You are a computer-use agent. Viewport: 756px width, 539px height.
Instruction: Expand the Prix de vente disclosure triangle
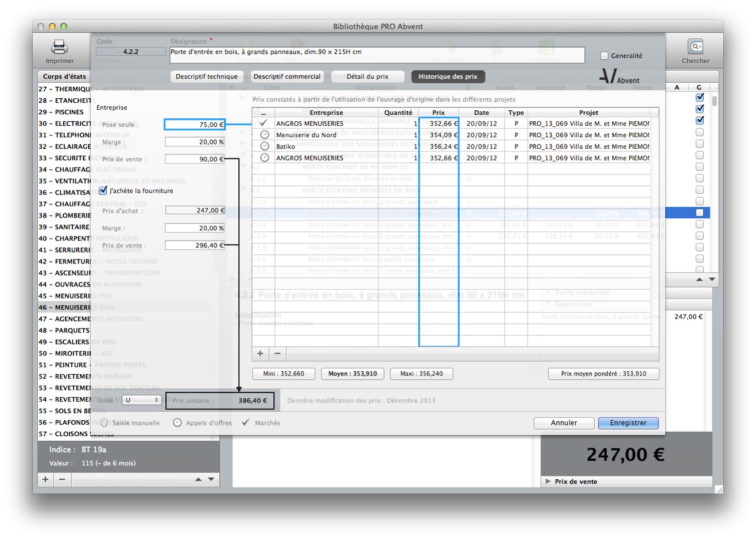(x=548, y=482)
